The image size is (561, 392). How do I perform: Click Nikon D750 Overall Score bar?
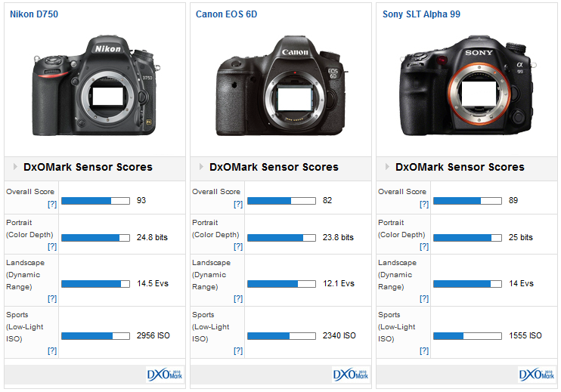[x=95, y=201]
